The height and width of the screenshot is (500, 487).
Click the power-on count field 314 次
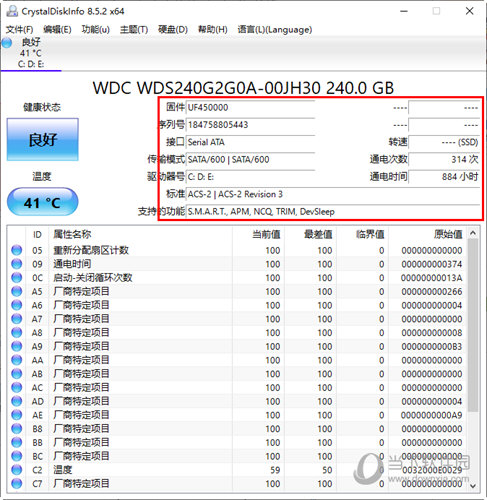click(444, 160)
